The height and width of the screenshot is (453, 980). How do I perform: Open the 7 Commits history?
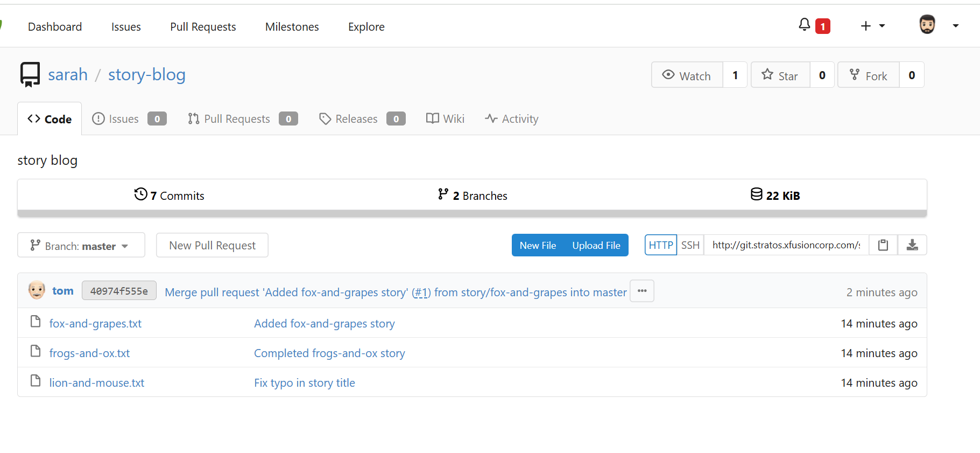click(170, 195)
